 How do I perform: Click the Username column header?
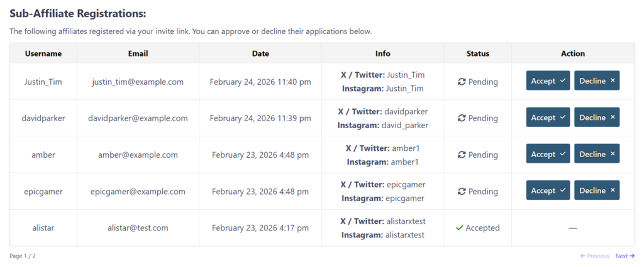click(x=43, y=54)
